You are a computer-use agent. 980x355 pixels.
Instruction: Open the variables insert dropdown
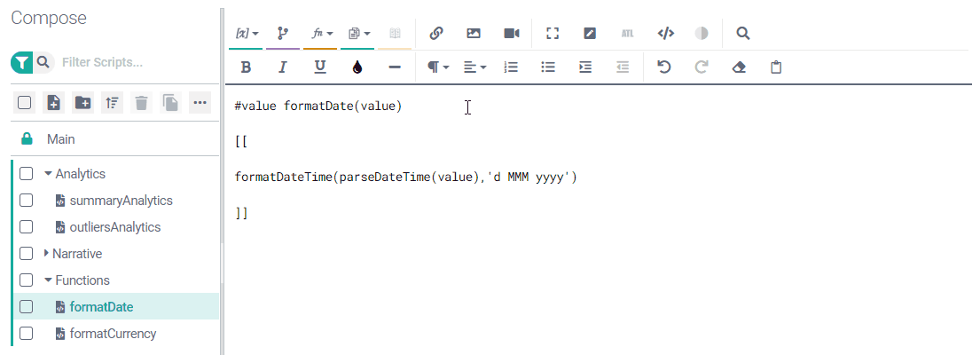247,34
